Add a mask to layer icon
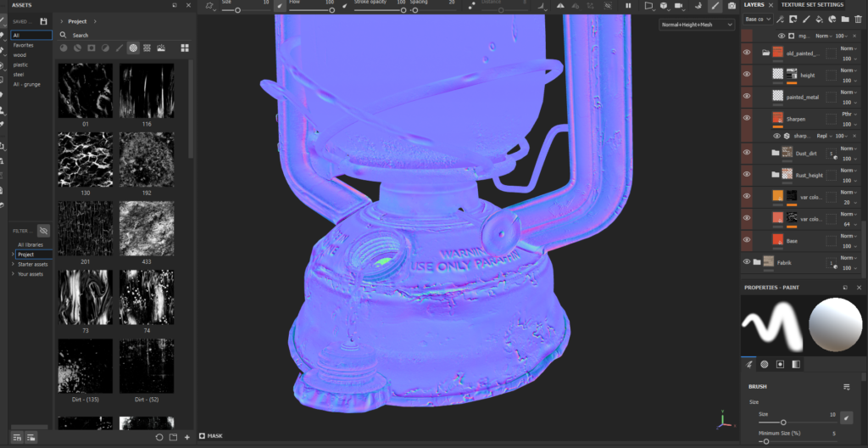The height and width of the screenshot is (448, 868). [793, 20]
